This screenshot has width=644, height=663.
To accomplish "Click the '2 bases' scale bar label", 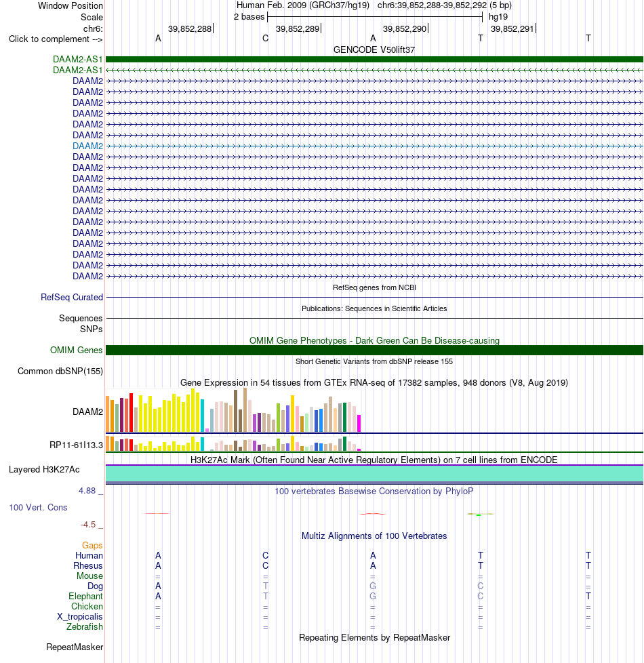I will [x=249, y=17].
